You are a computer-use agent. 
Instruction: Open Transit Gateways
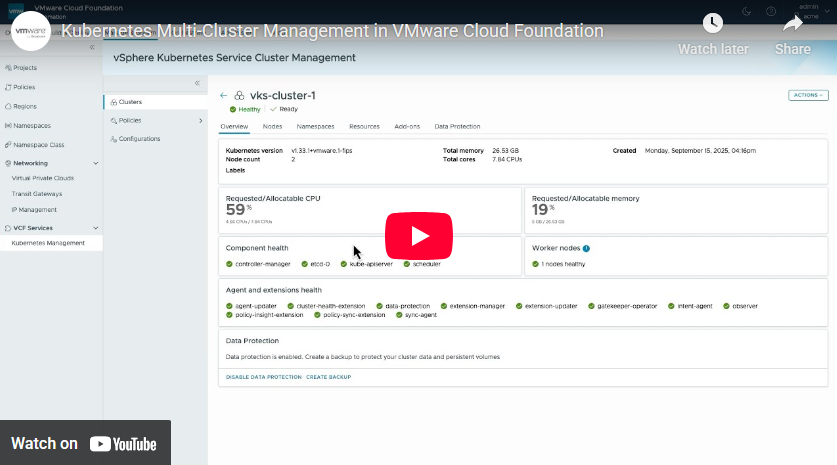point(37,194)
